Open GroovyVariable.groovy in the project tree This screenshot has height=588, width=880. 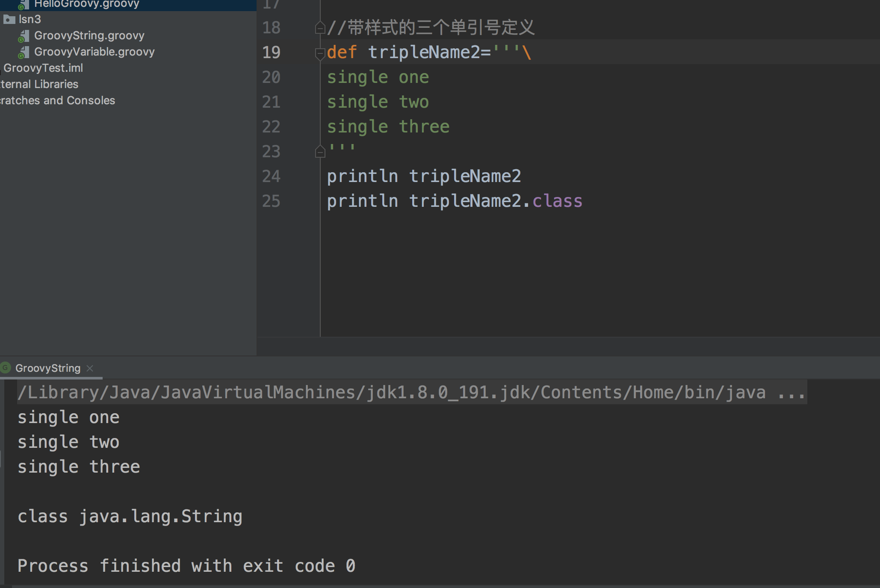[94, 52]
